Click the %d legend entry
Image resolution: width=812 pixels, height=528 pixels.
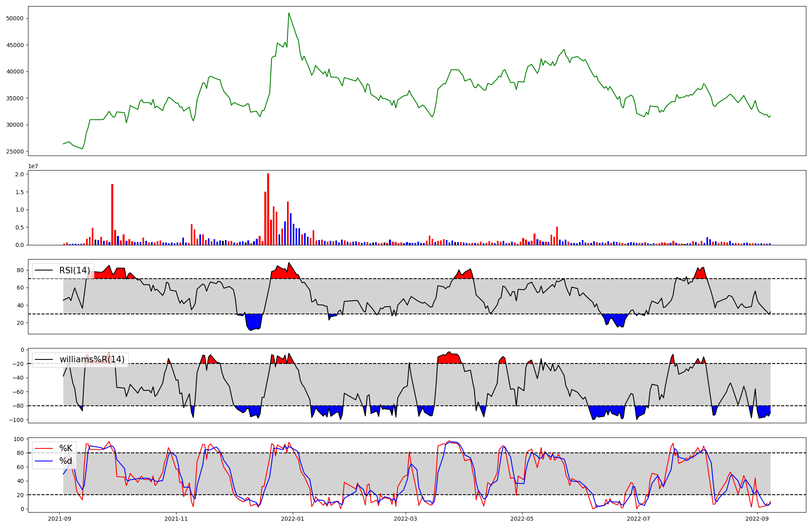[66, 461]
